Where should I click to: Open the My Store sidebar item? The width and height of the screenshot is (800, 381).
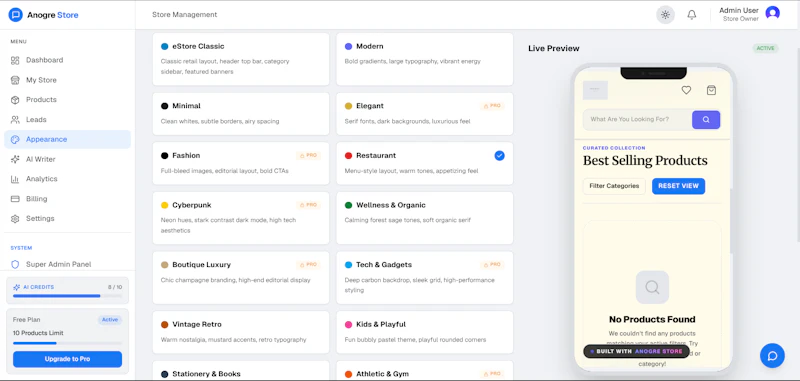(x=67, y=80)
